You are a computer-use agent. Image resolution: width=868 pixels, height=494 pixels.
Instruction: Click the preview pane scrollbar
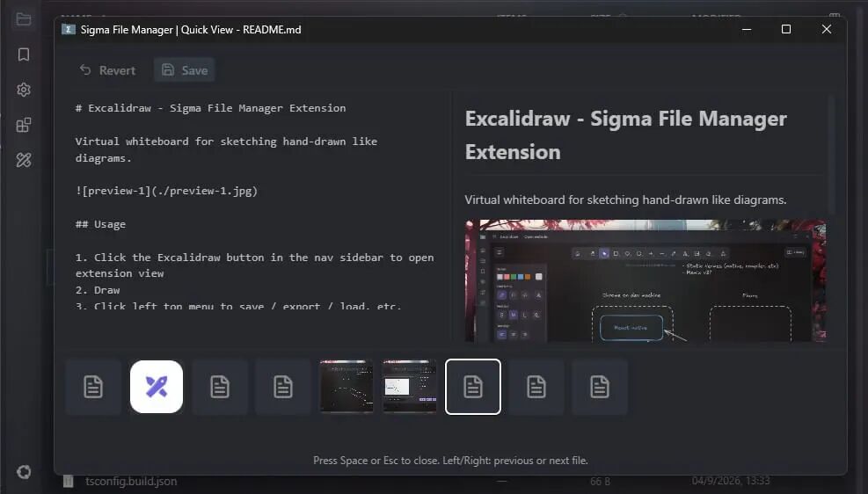[831, 155]
